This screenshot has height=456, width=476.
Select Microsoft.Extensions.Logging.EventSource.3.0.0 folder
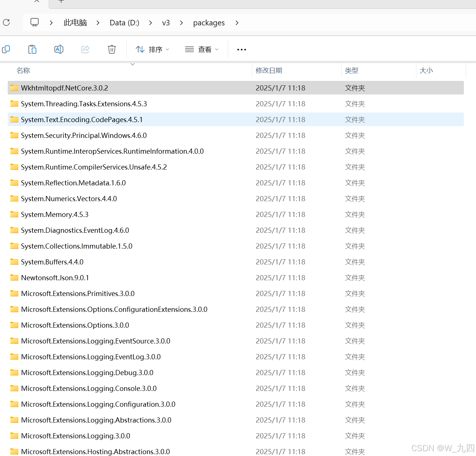coord(235,341)
